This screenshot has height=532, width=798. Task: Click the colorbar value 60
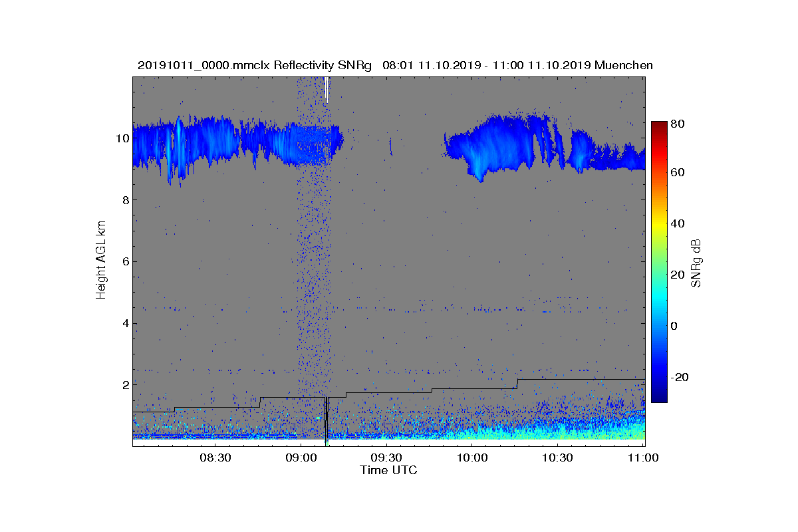coord(679,173)
